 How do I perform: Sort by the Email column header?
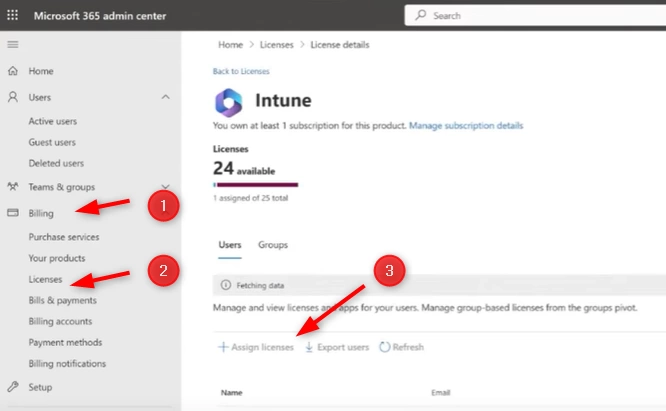pos(440,393)
